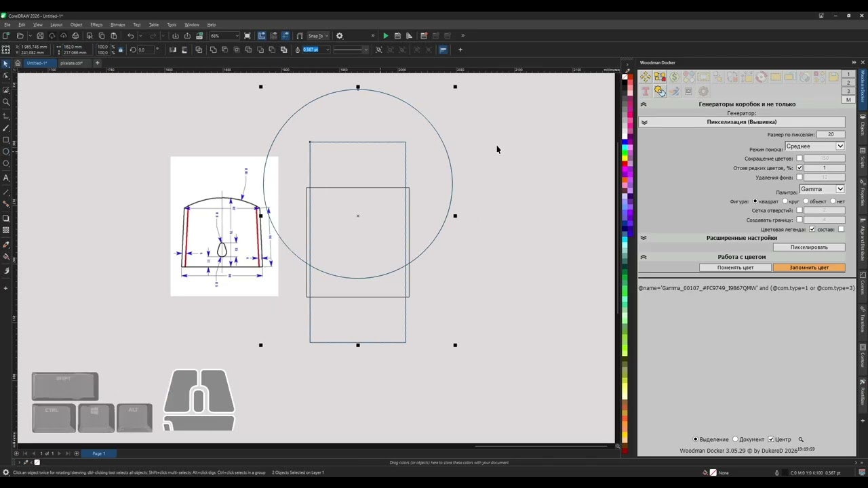The width and height of the screenshot is (868, 488).
Task: Open the outline width dropdown
Action: (x=328, y=49)
